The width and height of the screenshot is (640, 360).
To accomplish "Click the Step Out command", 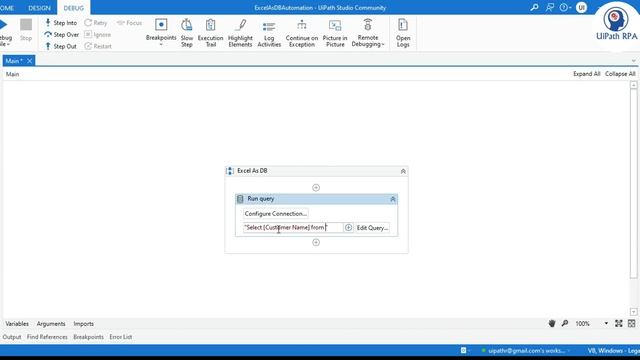I will click(x=60, y=46).
